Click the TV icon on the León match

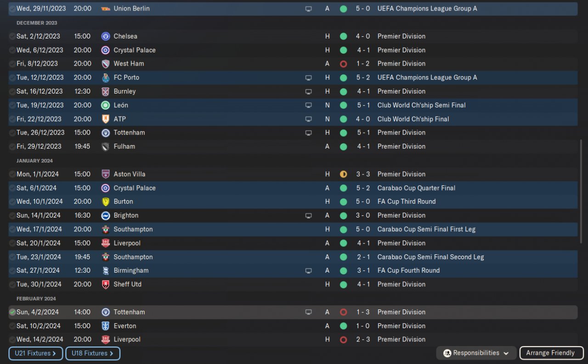pos(309,105)
